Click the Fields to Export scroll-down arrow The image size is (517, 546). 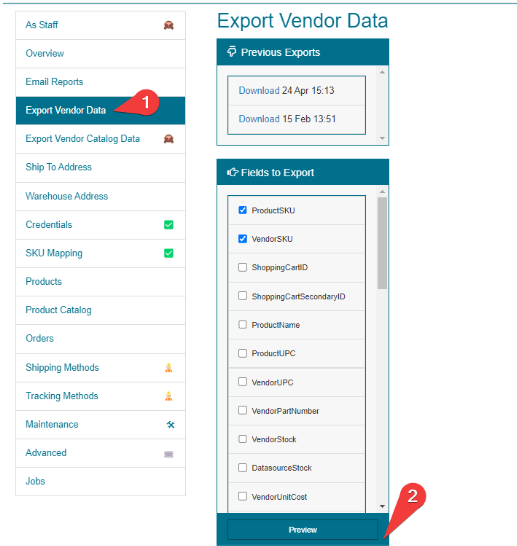[382, 506]
